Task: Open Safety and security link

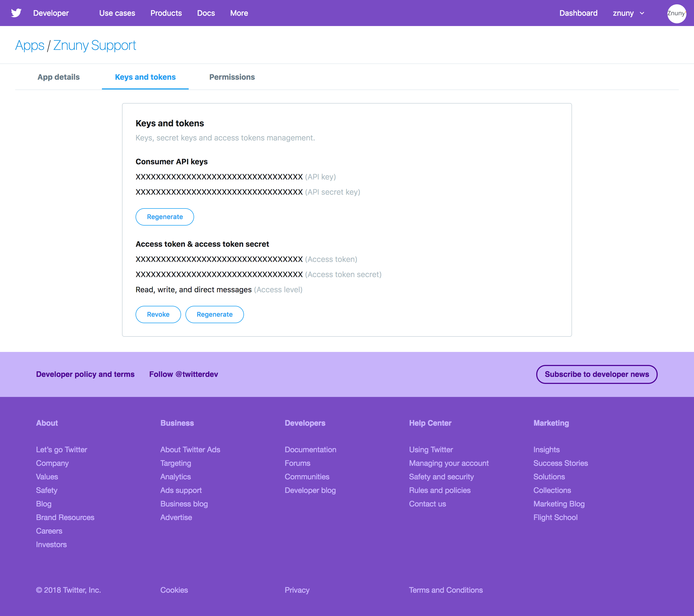Action: (x=441, y=477)
